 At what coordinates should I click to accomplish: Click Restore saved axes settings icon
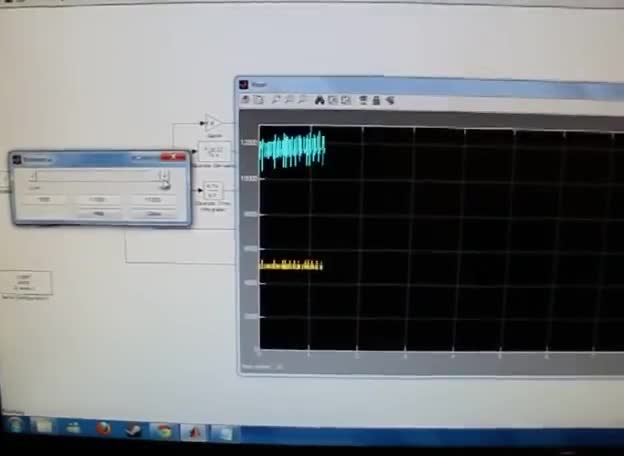pos(346,101)
